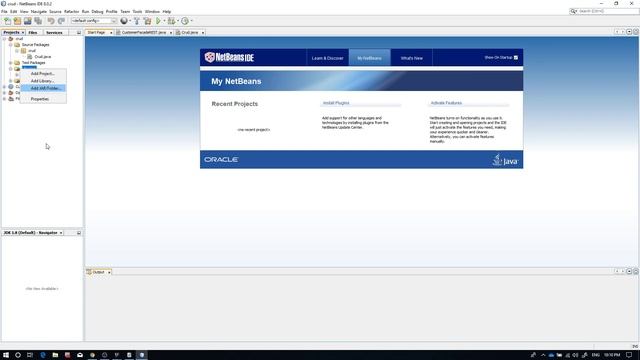Collapse the crud project root node

coord(4,39)
